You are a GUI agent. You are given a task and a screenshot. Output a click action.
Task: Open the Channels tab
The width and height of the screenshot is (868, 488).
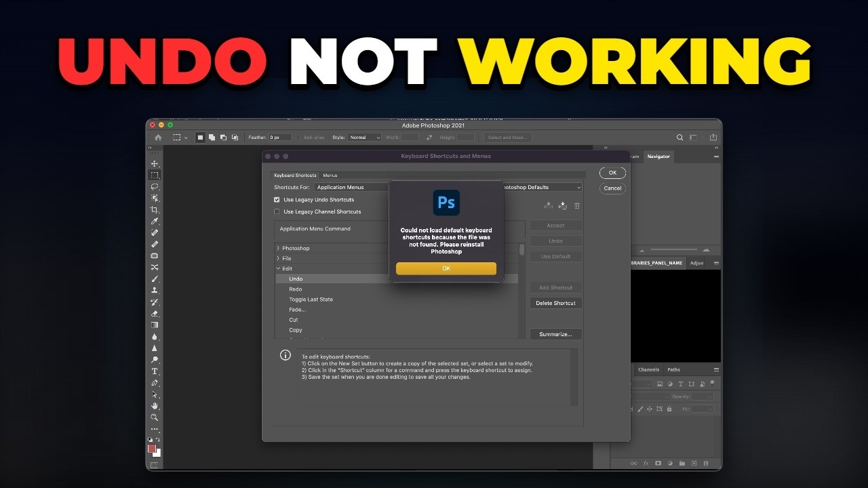[x=648, y=369]
